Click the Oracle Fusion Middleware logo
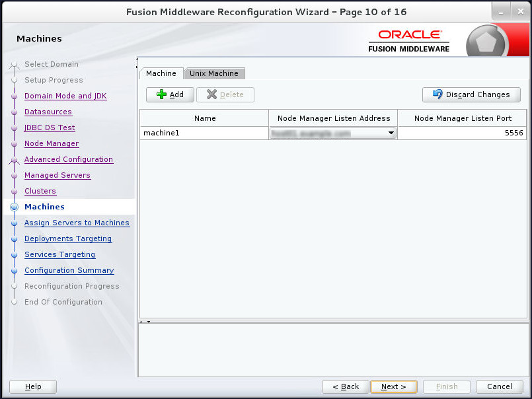Image resolution: width=532 pixels, height=399 pixels. (x=409, y=41)
